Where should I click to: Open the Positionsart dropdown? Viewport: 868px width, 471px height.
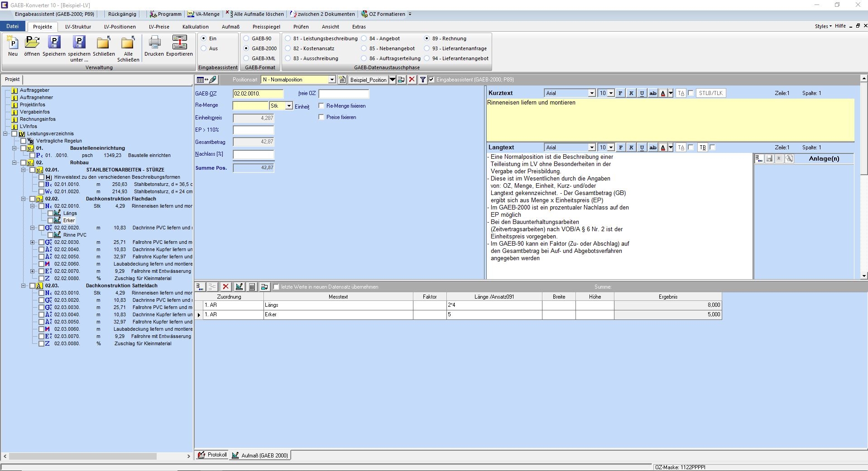331,80
